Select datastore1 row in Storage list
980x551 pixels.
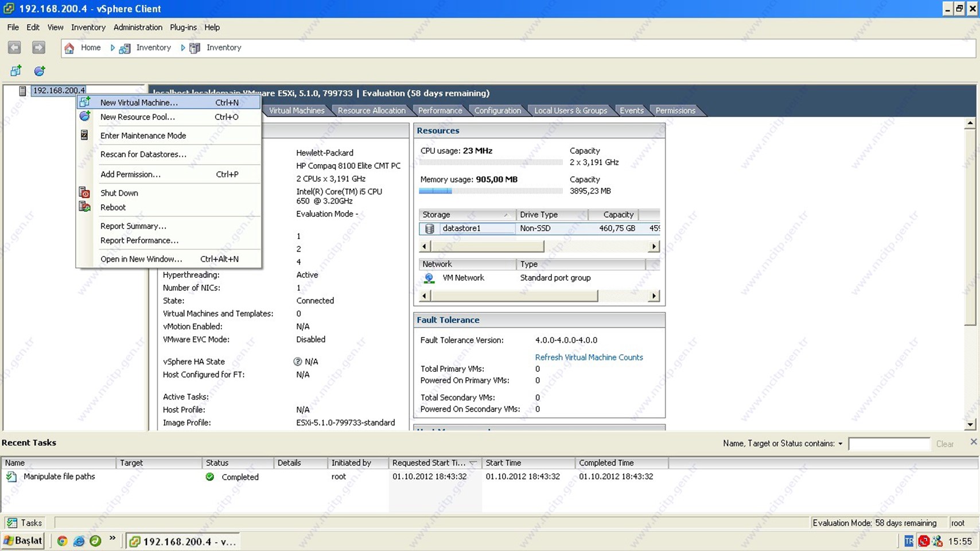pos(539,228)
